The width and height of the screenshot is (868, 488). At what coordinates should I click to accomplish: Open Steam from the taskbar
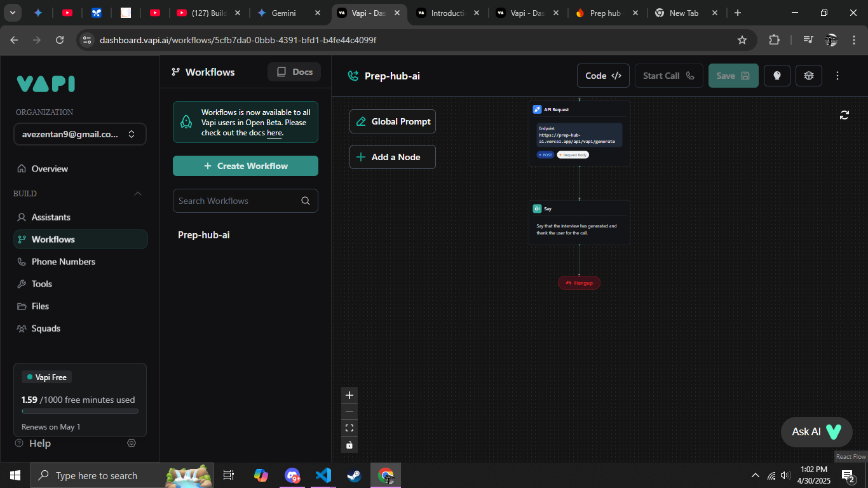354,475
